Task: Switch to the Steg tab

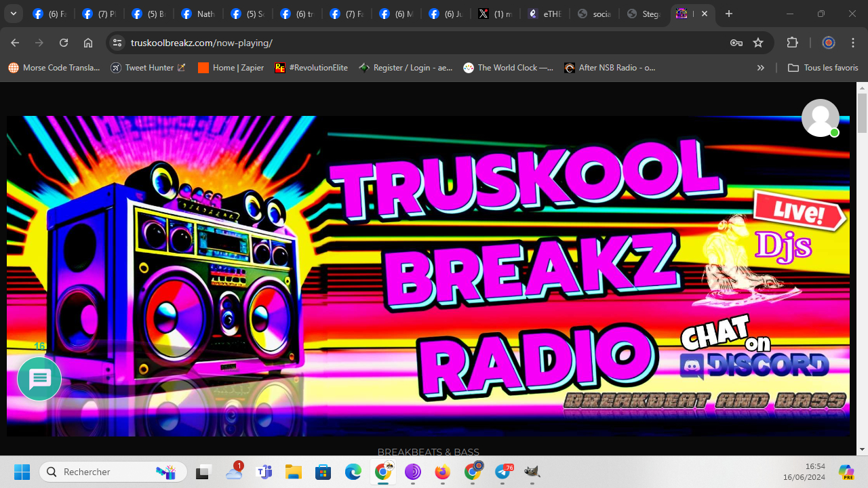Action: click(x=643, y=14)
